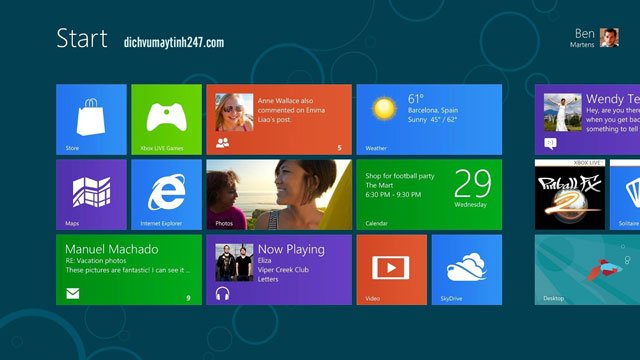Screen dimensions: 640x360
Task: Open the Desktop tile with the fish
Action: (x=587, y=269)
